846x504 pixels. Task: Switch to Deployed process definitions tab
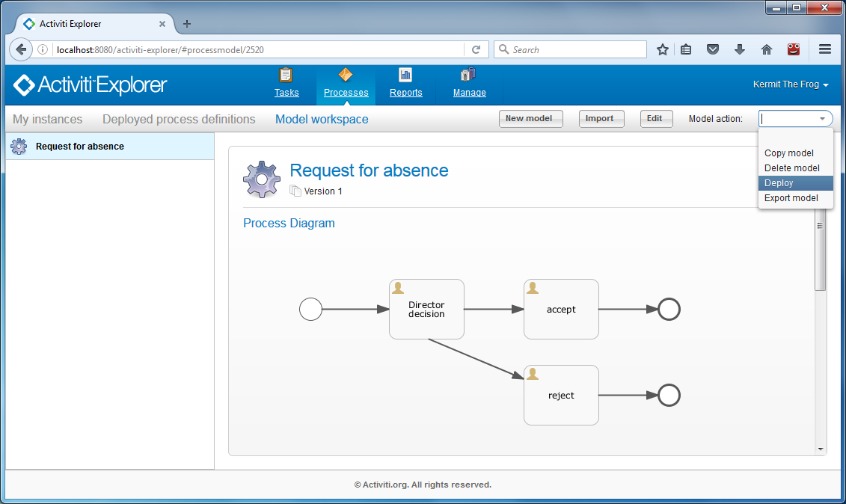pos(179,120)
